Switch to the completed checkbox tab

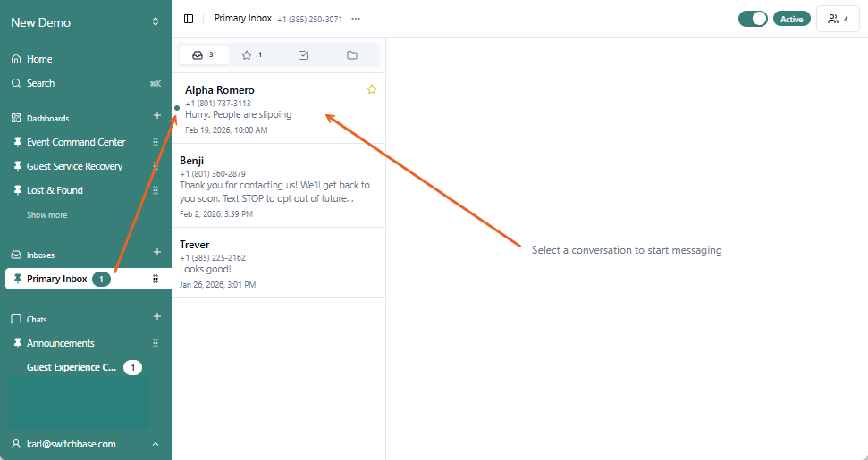pos(303,55)
